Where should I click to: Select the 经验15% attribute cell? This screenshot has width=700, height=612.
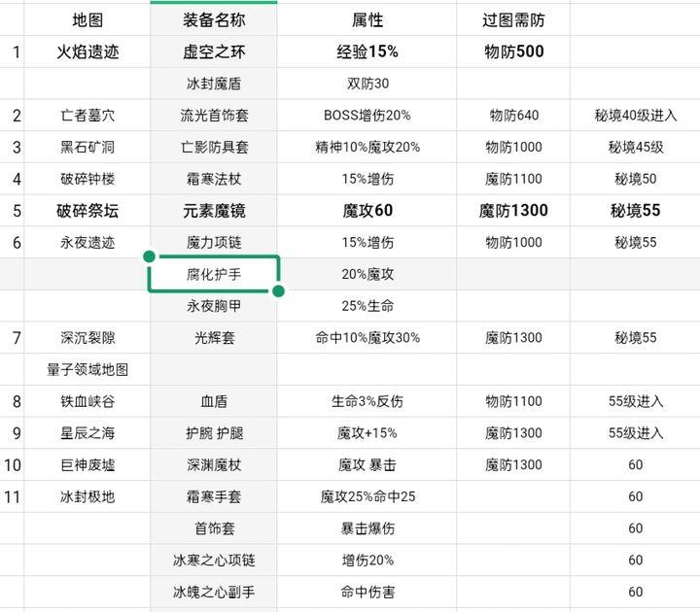tap(367, 51)
